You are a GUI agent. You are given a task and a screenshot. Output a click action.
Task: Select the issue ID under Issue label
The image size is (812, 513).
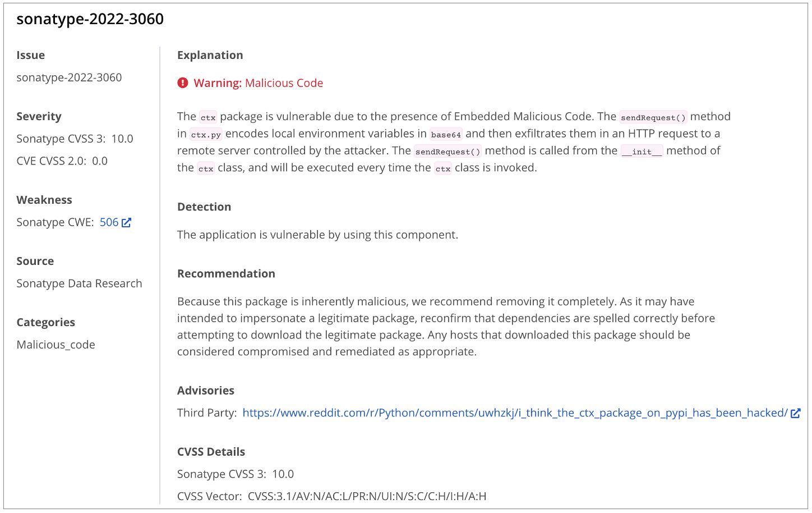tap(69, 77)
